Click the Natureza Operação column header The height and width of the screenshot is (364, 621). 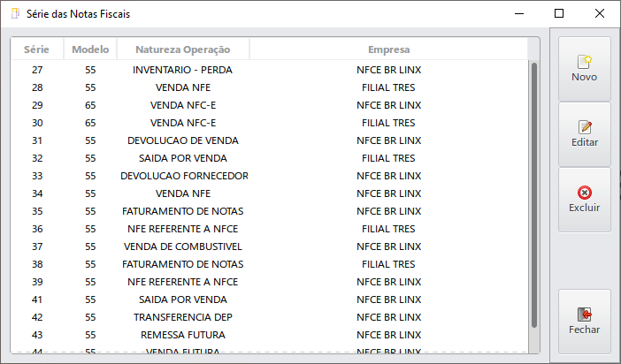[181, 49]
